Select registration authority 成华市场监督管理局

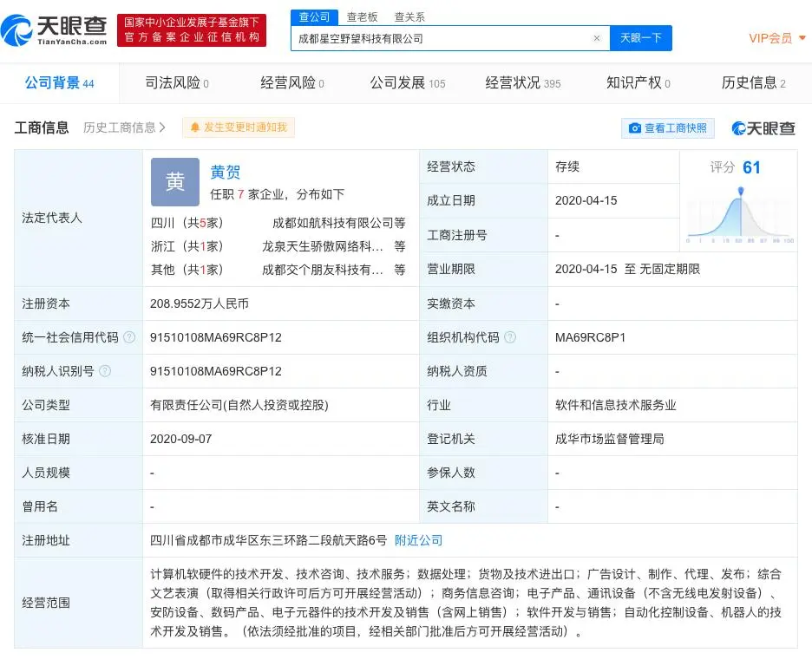point(610,439)
